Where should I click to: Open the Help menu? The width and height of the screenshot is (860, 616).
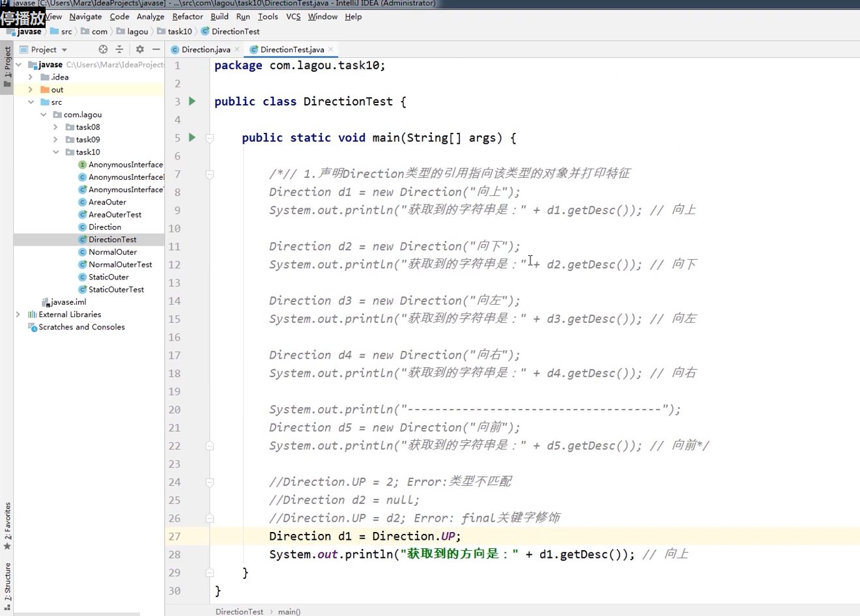pos(353,16)
